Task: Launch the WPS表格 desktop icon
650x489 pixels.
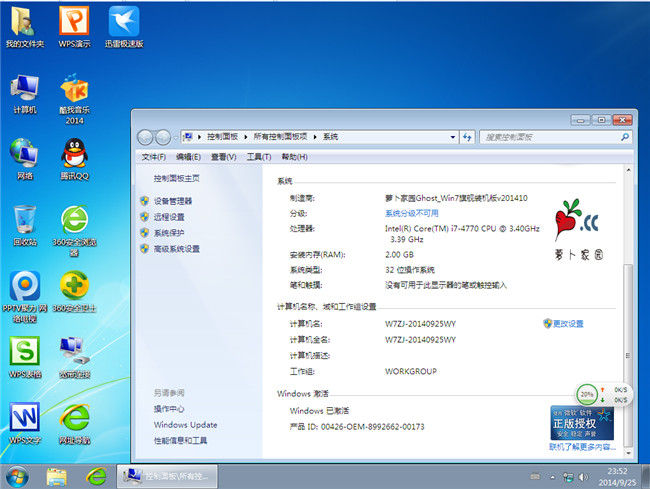Action: pos(24,357)
